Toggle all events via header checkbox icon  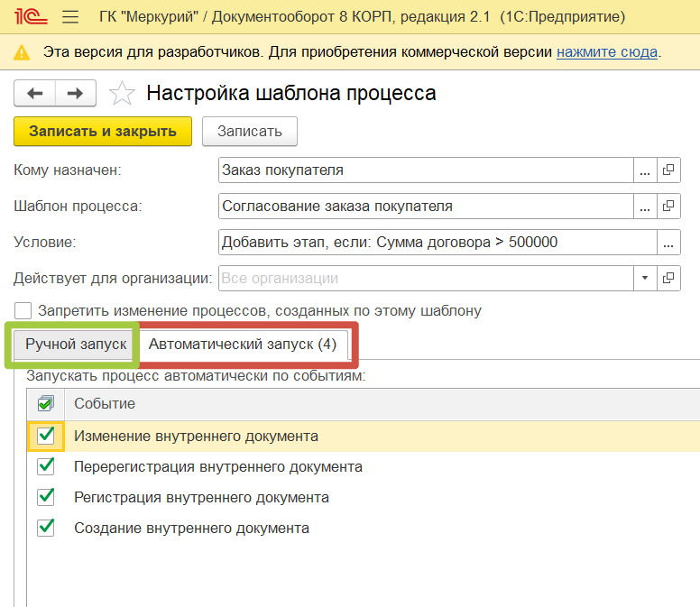(46, 403)
